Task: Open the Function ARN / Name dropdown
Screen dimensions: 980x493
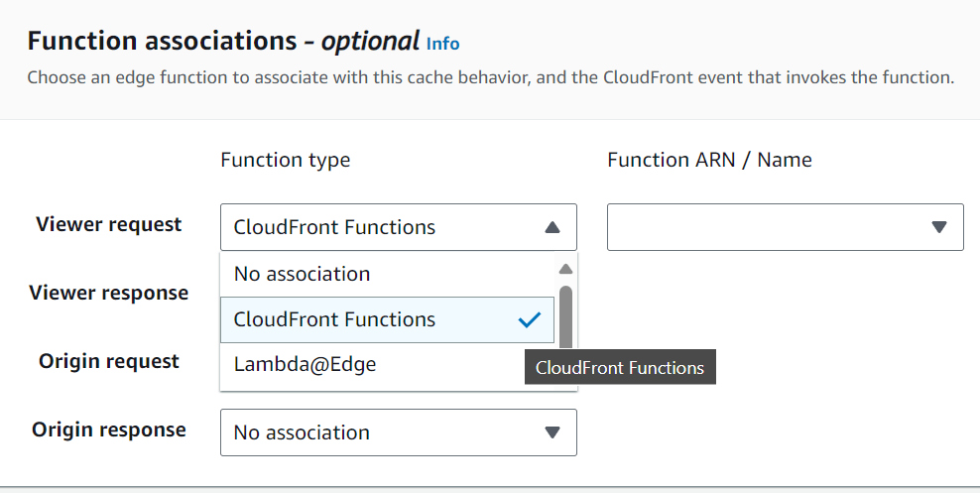Action: [x=784, y=227]
